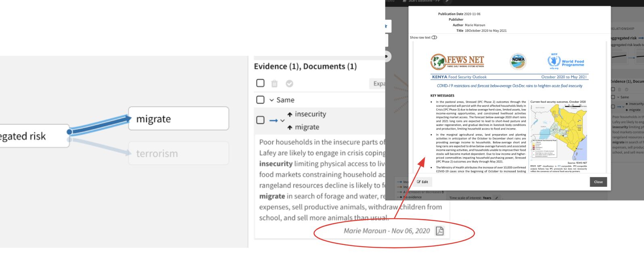Click the partially visible Expand button
644x253 pixels.
coord(377,84)
